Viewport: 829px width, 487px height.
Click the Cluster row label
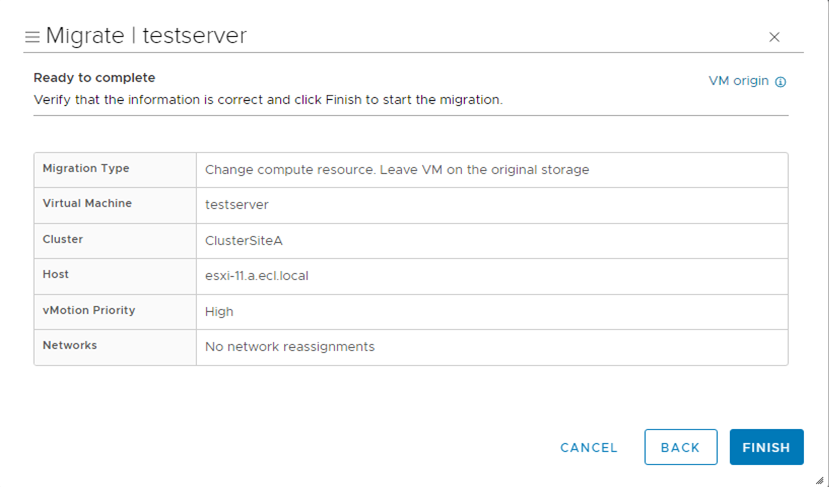(x=62, y=239)
